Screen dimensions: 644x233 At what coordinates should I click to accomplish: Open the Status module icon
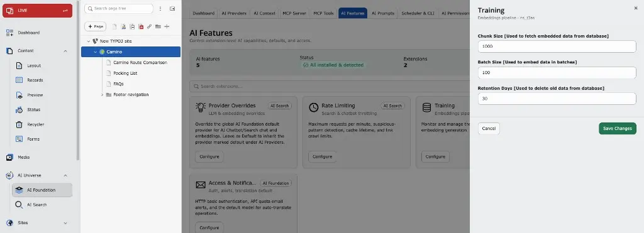tap(19, 109)
